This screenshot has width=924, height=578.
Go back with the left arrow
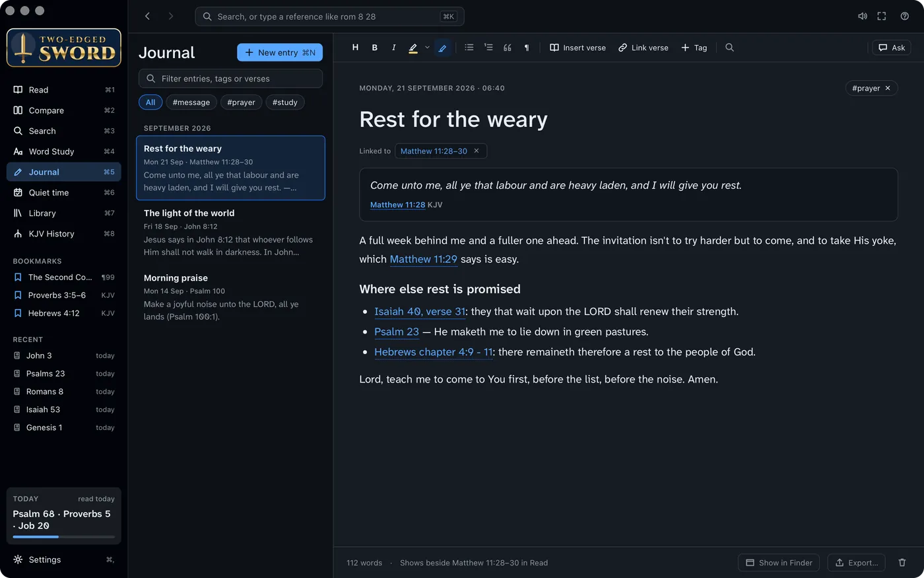(x=147, y=17)
